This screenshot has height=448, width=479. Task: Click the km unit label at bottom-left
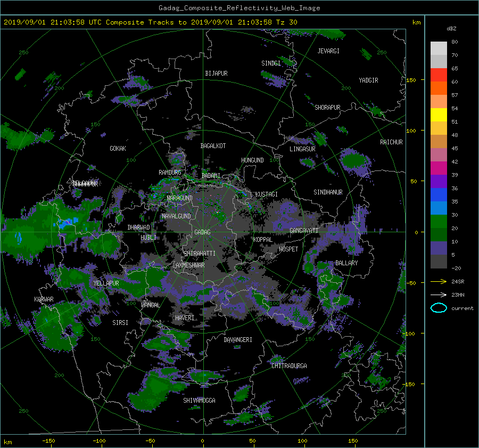click(x=7, y=442)
